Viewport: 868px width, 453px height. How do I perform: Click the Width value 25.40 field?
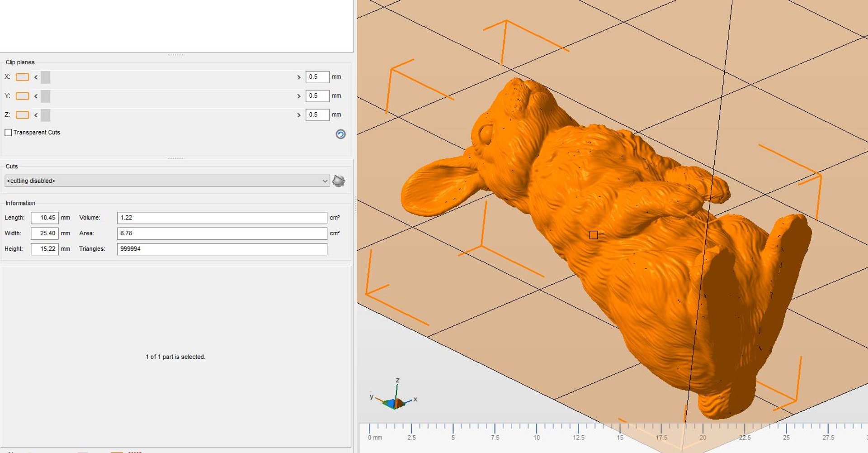[x=45, y=234]
